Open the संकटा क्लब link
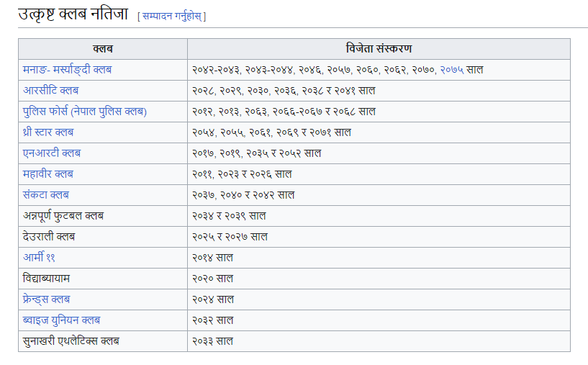 [45, 195]
